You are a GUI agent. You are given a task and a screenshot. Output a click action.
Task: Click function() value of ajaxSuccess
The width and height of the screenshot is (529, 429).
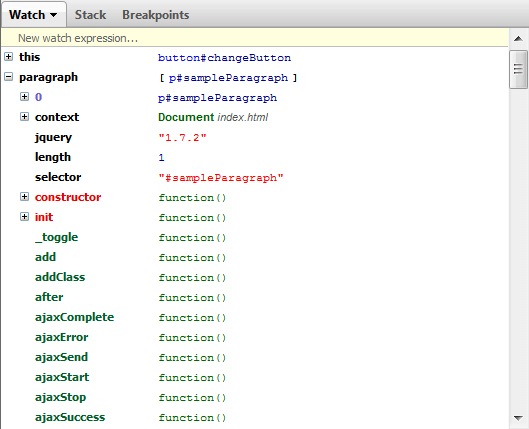pyautogui.click(x=192, y=418)
